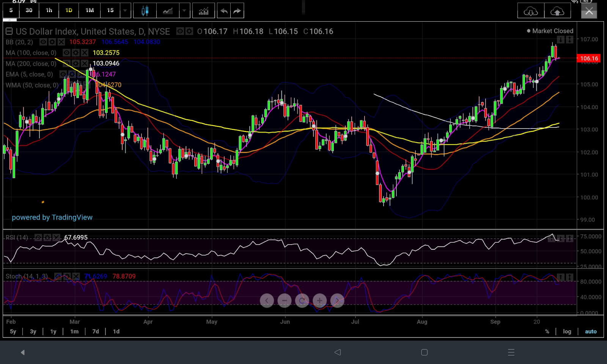The width and height of the screenshot is (607, 364).
Task: Open the indicators menu icon
Action: pos(204,11)
